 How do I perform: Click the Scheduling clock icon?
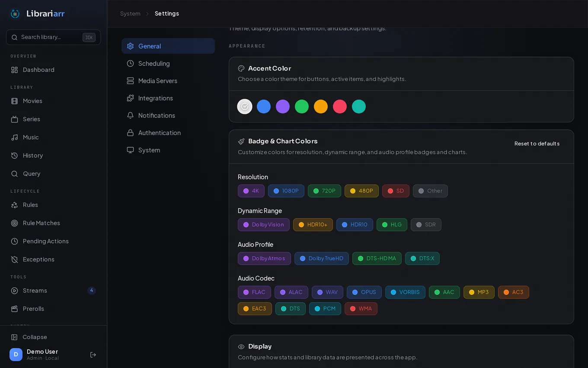point(130,63)
